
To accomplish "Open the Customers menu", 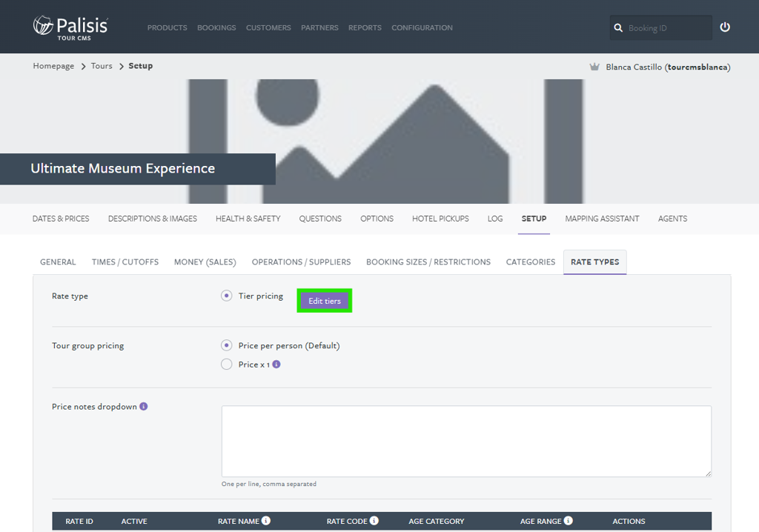I will [268, 27].
